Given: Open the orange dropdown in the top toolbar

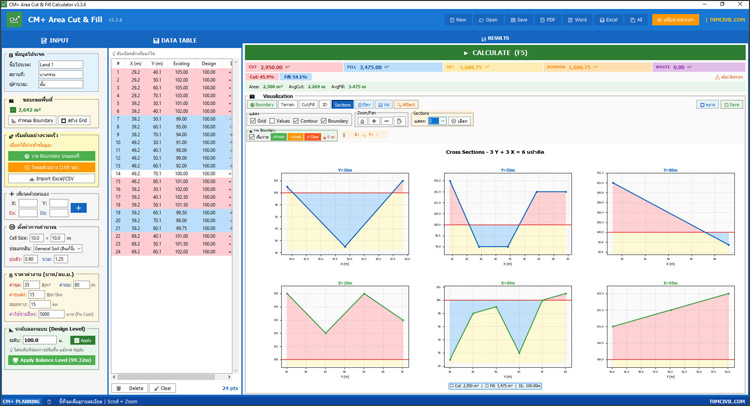Looking at the screenshot, I should pyautogui.click(x=676, y=19).
